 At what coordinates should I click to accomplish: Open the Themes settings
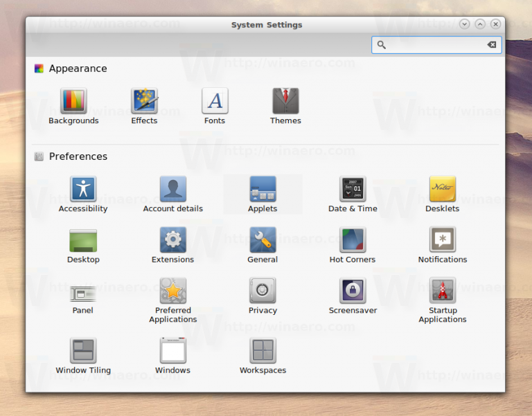tap(285, 102)
